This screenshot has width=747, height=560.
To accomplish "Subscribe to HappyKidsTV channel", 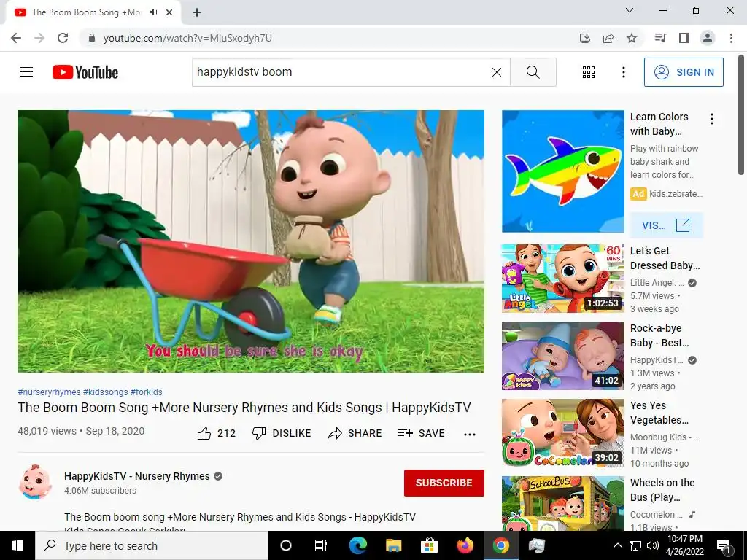I will pos(444,483).
